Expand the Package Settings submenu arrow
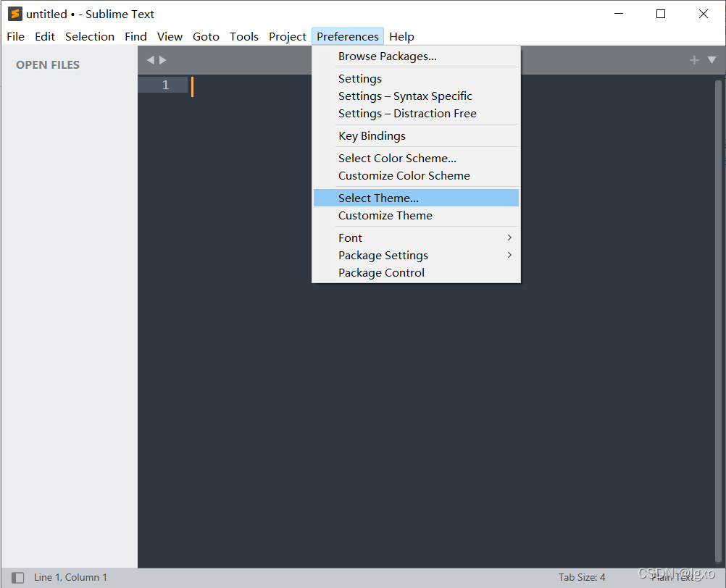The width and height of the screenshot is (726, 588). [509, 255]
